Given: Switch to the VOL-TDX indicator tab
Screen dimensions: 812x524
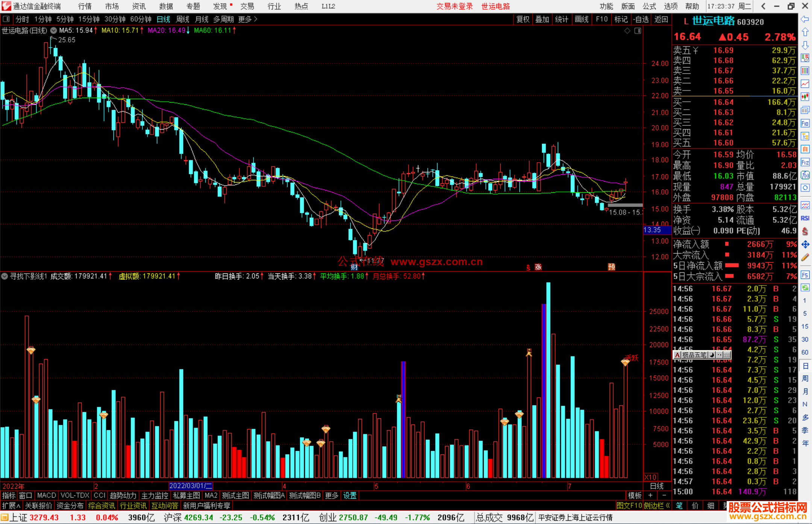Looking at the screenshot, I should click(x=75, y=495).
